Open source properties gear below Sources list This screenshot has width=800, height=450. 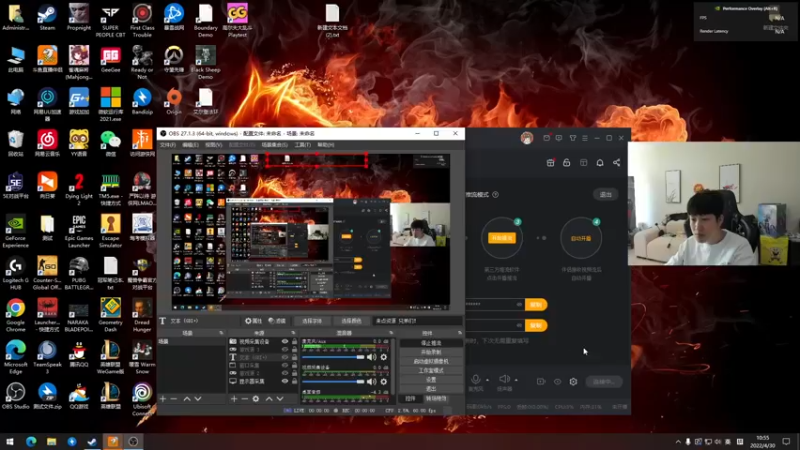pos(256,398)
